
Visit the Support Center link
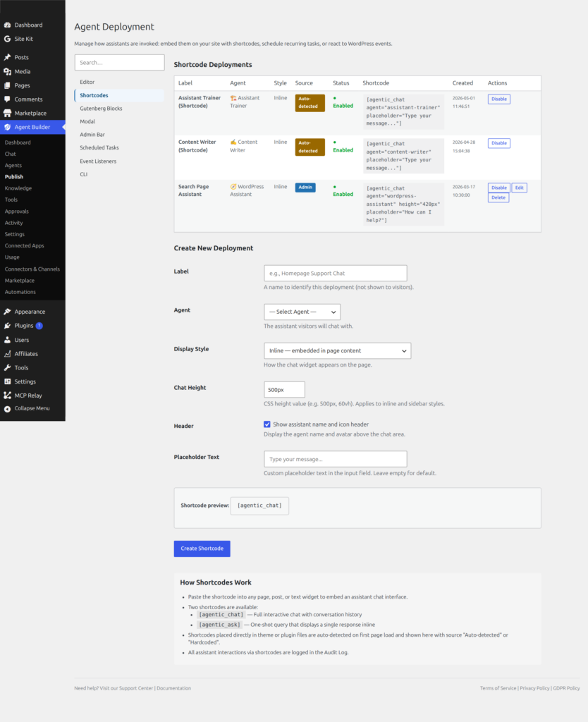136,688
